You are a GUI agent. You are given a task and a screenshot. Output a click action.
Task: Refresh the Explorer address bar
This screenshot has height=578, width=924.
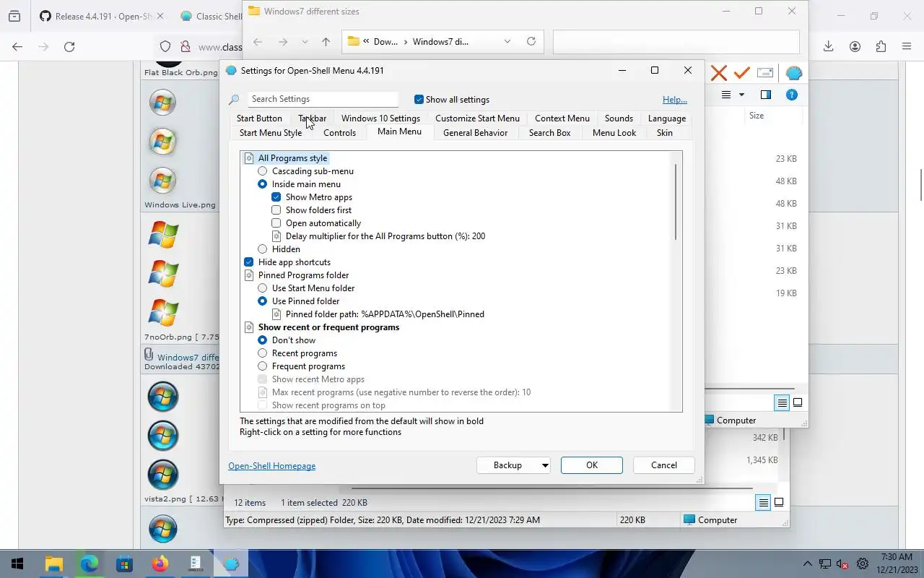pos(531,41)
